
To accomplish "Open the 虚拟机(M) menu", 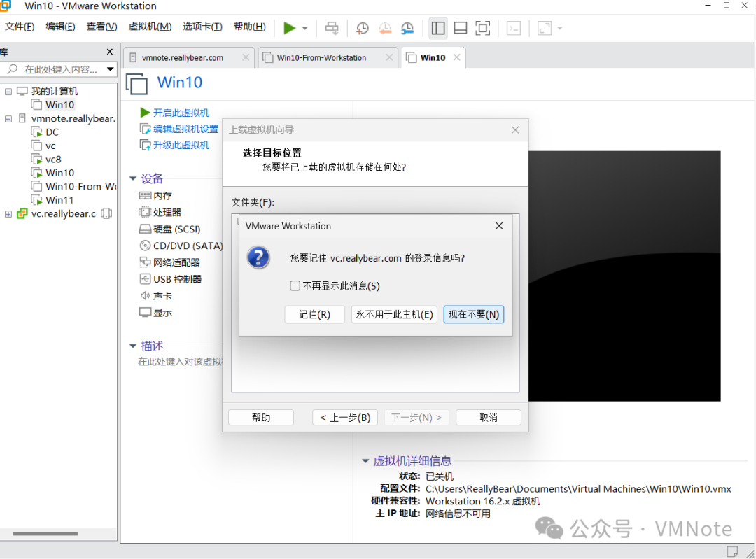I will point(150,27).
